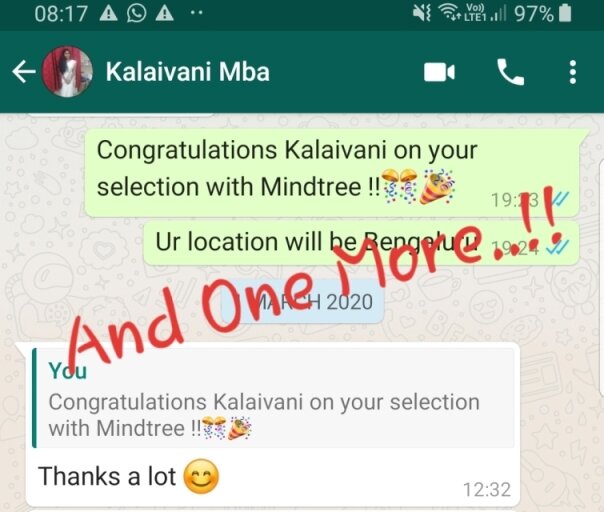Tap the battery indicator icon
604x512 pixels.
click(x=565, y=14)
